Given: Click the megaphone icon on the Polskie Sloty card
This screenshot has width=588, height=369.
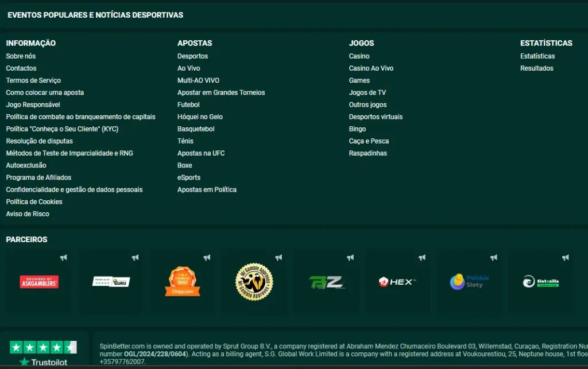Looking at the screenshot, I should click(493, 257).
